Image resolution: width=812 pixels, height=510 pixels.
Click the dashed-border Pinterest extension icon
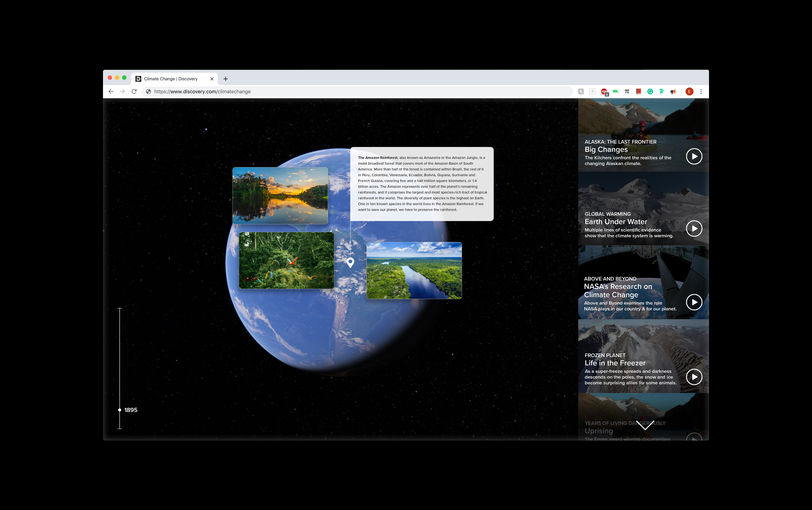point(592,91)
